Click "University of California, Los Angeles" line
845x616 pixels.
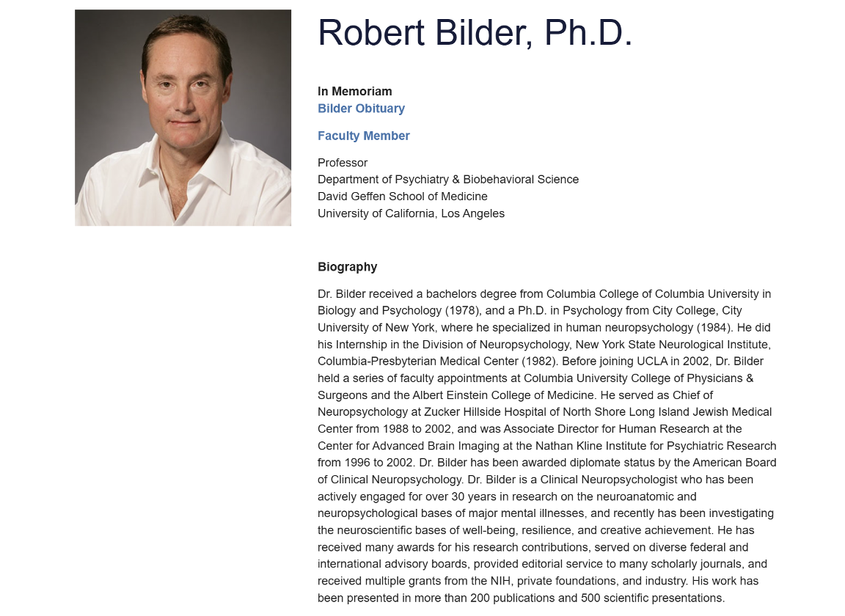(411, 213)
